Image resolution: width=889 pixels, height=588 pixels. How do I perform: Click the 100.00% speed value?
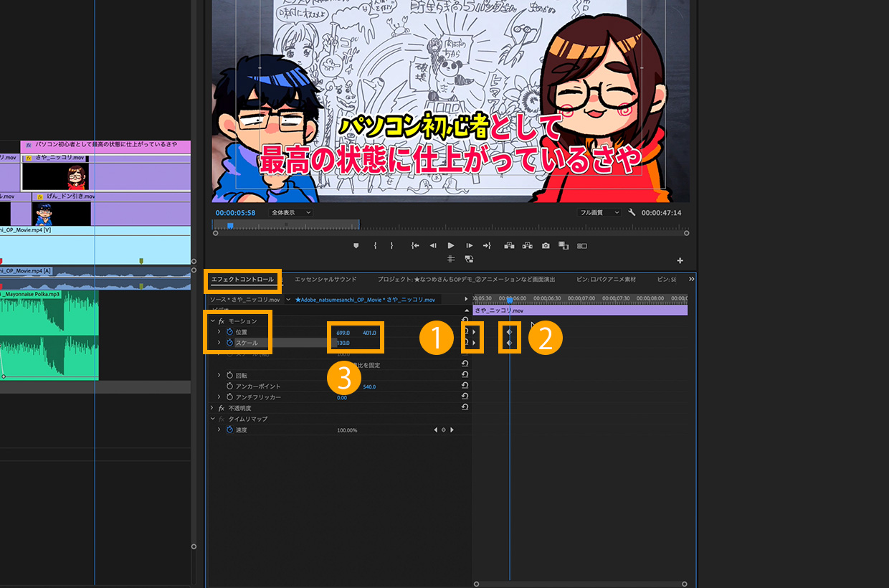click(x=347, y=430)
